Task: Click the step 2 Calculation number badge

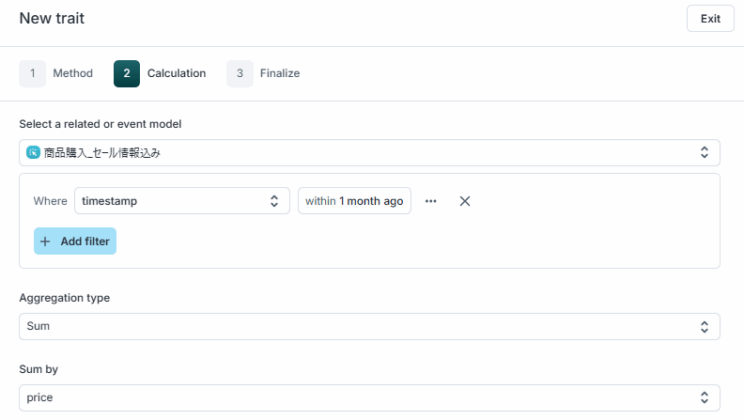Action: [127, 74]
